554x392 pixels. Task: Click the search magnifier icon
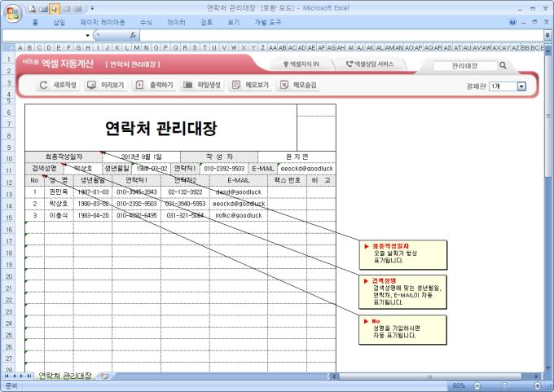pyautogui.click(x=503, y=65)
